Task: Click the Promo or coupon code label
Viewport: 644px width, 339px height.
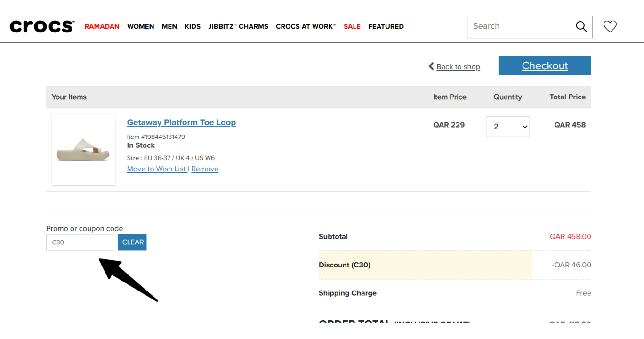Action: [x=85, y=229]
